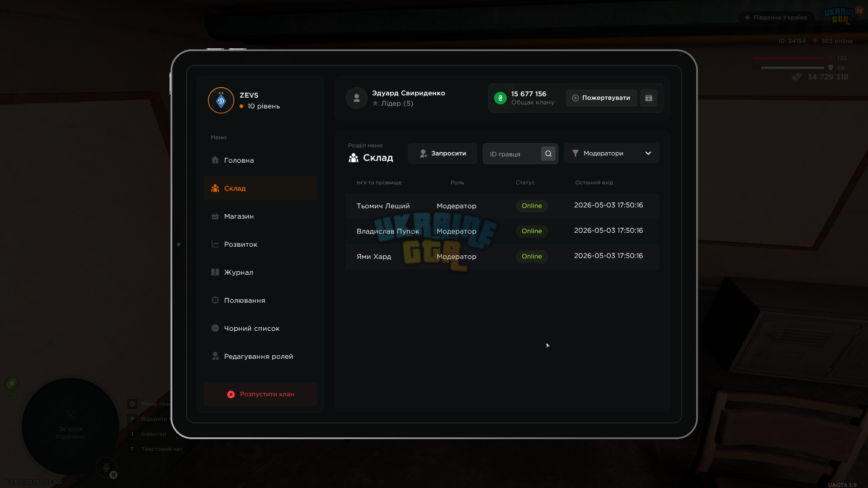
Task: Go to the Розвиток section
Action: pos(260,244)
